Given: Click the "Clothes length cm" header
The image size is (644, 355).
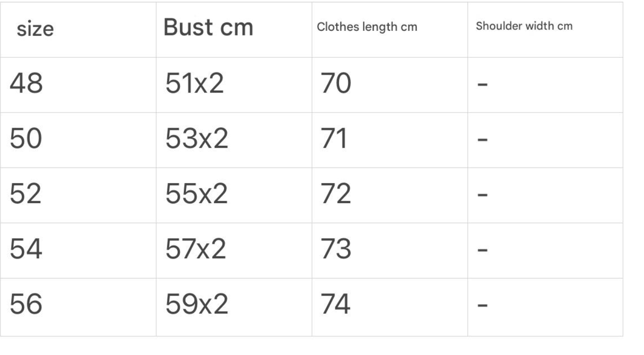Looking at the screenshot, I should pyautogui.click(x=367, y=27).
